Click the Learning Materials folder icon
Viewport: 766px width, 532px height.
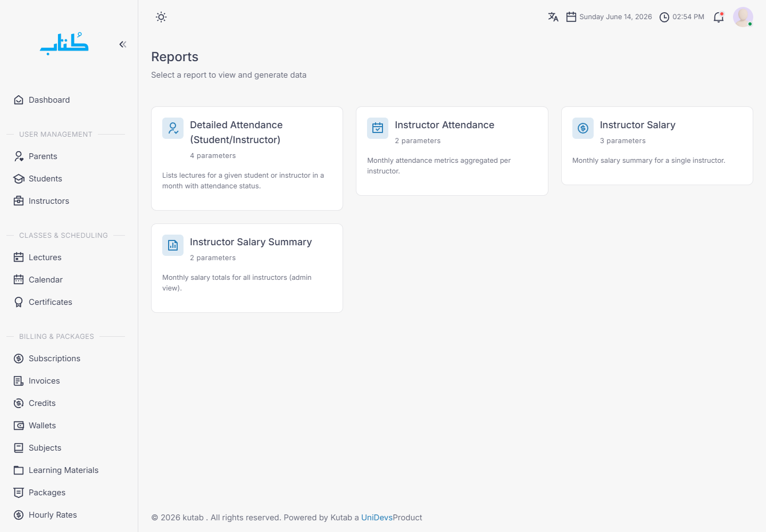click(x=19, y=470)
